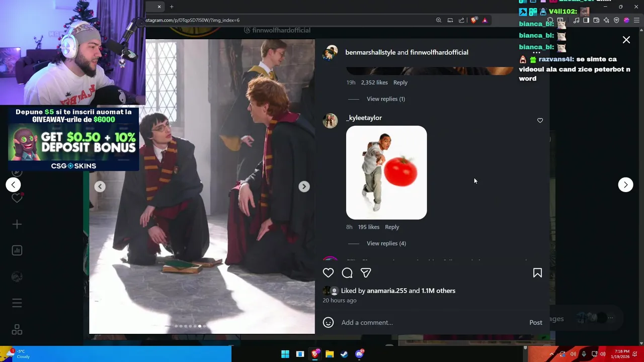
Task: Close the current browser tab
Action: (159, 7)
